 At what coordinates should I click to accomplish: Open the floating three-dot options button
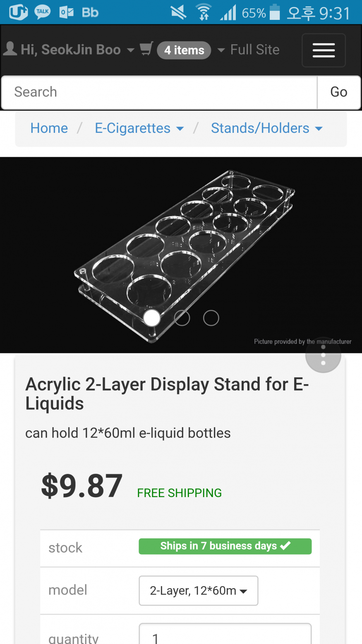(x=323, y=355)
